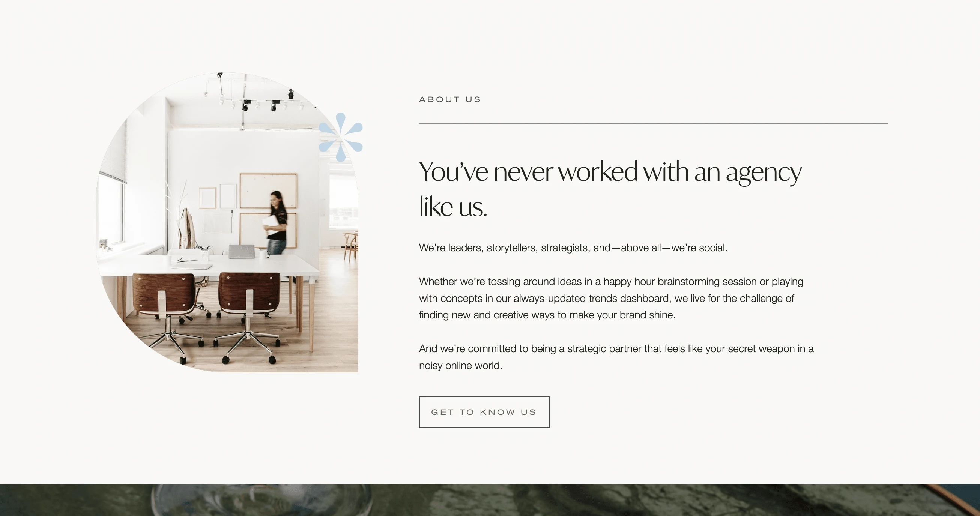980x516 pixels.
Task: Click the paragraph about strategic partner
Action: pos(616,357)
